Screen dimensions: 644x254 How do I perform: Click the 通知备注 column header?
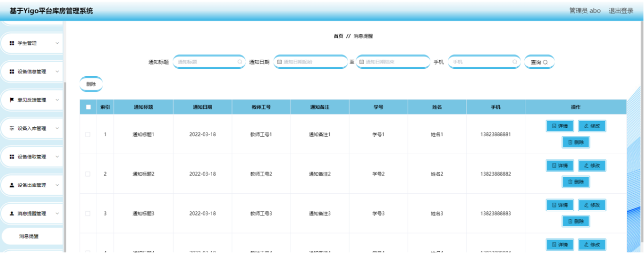(320, 107)
